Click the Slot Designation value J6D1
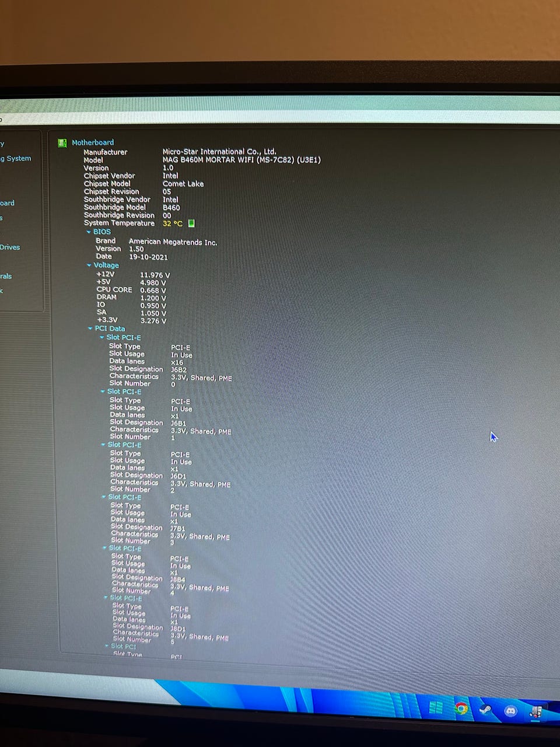The height and width of the screenshot is (747, 560). pos(178,476)
